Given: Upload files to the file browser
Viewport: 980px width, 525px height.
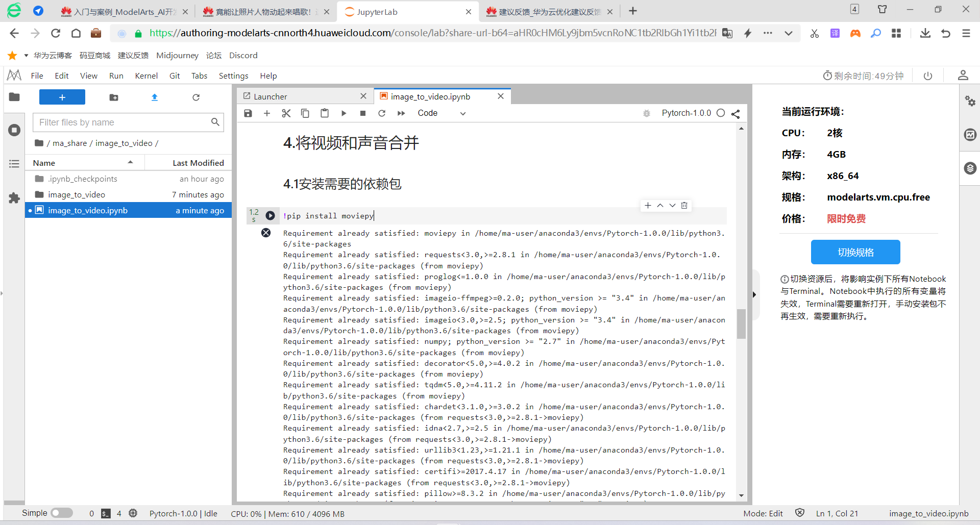Looking at the screenshot, I should tap(155, 97).
